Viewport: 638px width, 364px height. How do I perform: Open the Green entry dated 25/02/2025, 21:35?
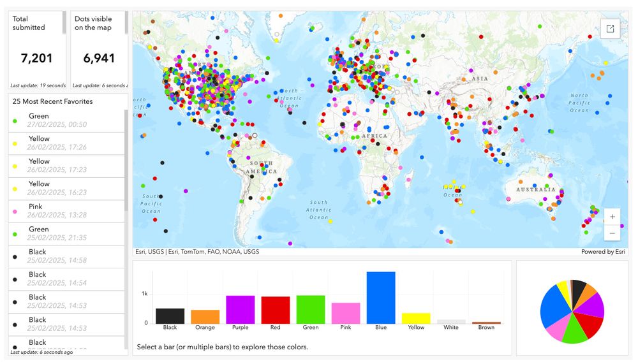click(x=66, y=234)
